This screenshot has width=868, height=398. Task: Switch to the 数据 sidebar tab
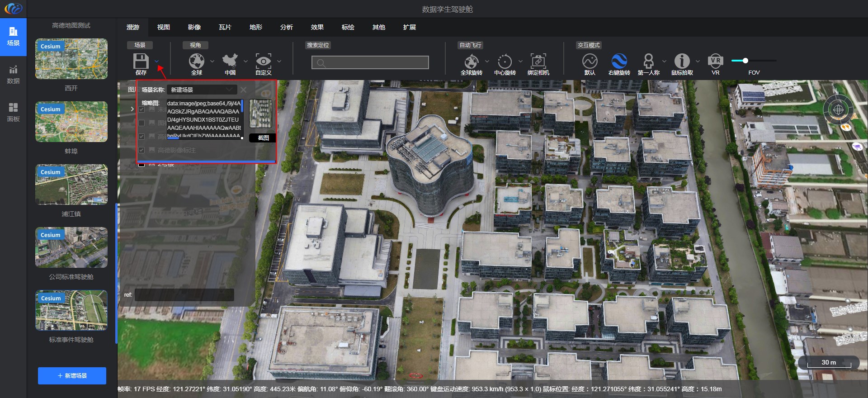coord(13,75)
